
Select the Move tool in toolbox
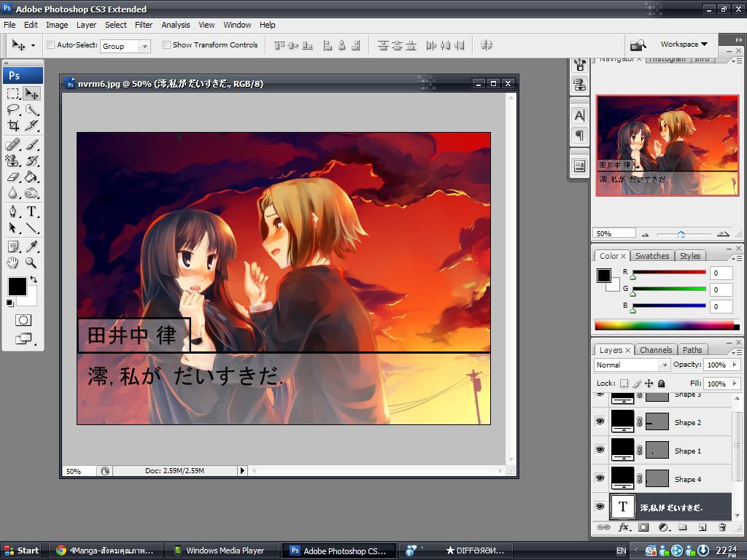(x=31, y=93)
